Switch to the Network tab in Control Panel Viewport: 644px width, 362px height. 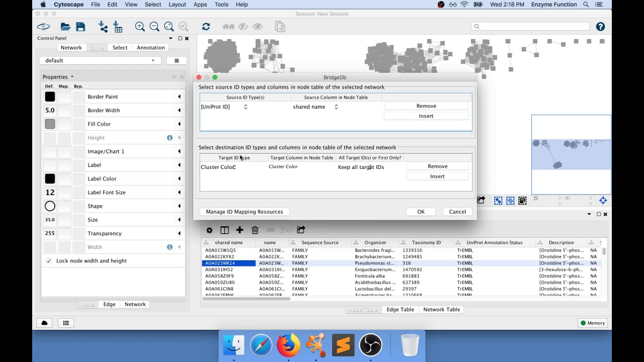point(71,48)
